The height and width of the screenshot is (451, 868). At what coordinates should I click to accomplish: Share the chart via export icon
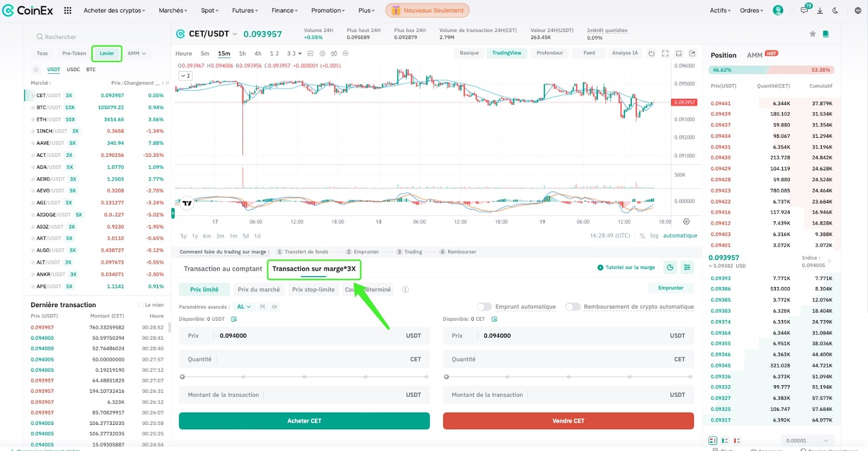692,53
